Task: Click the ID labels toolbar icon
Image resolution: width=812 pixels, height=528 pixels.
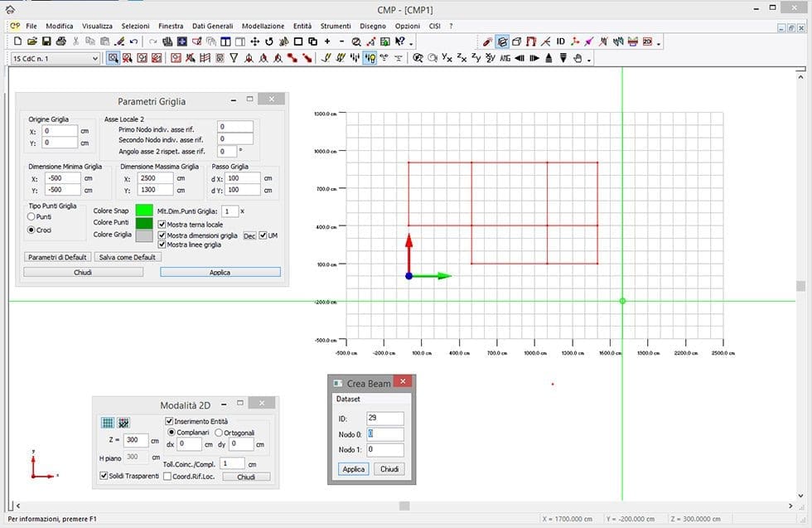Action: 560,41
